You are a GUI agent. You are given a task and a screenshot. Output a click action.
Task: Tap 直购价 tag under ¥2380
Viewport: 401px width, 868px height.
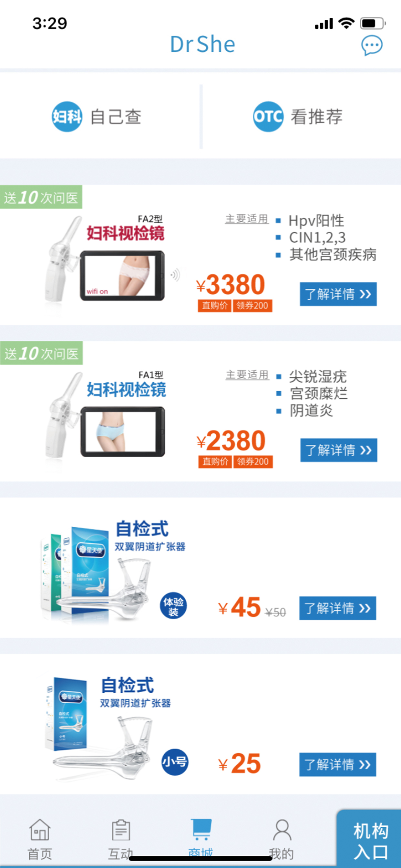point(215,462)
